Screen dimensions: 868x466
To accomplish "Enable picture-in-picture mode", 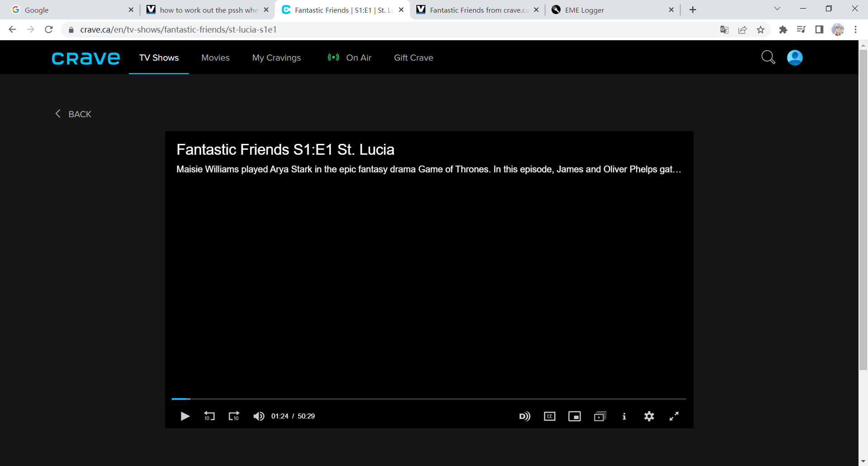I will point(575,416).
